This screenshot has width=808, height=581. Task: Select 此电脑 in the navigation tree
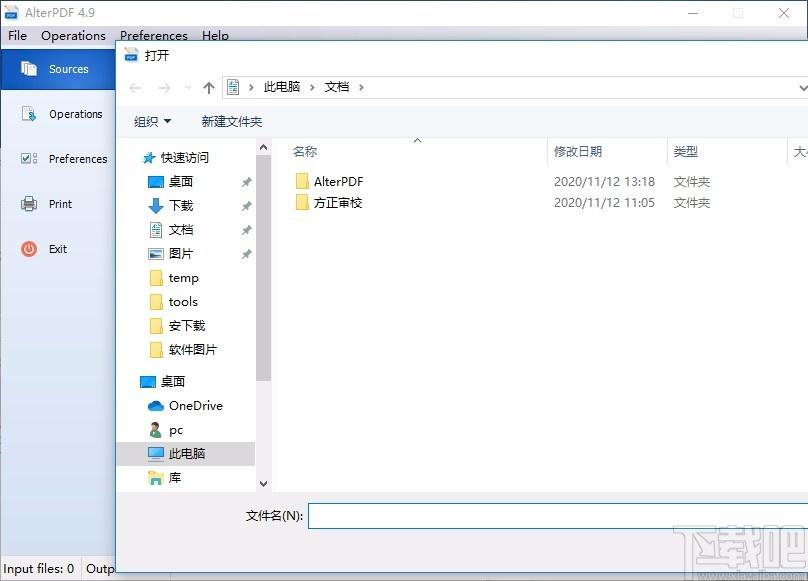click(x=187, y=454)
